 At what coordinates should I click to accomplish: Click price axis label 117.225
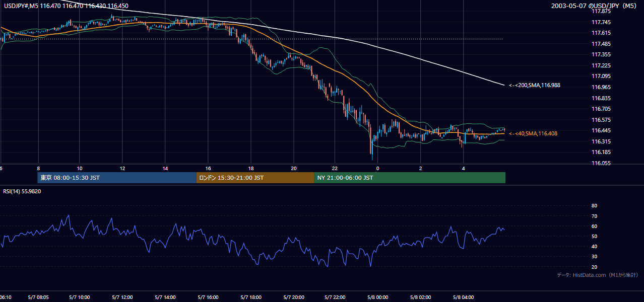coord(602,65)
